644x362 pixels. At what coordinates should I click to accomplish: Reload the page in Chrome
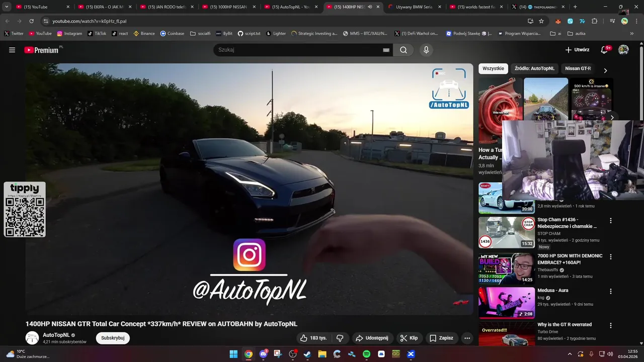pos(31,21)
